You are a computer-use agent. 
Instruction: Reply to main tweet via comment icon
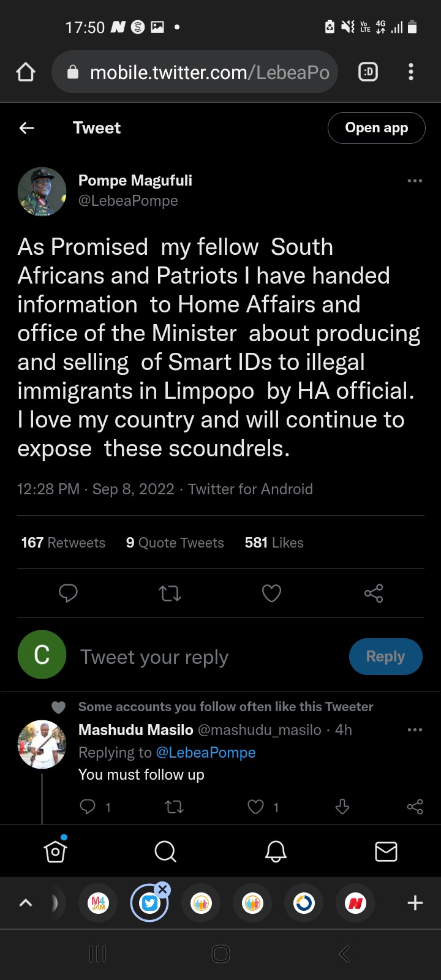pos(68,593)
